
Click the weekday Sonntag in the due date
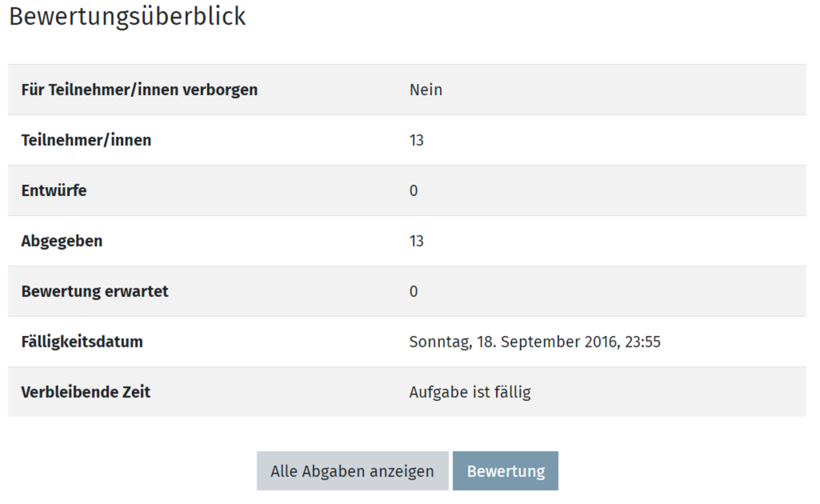pos(439,341)
